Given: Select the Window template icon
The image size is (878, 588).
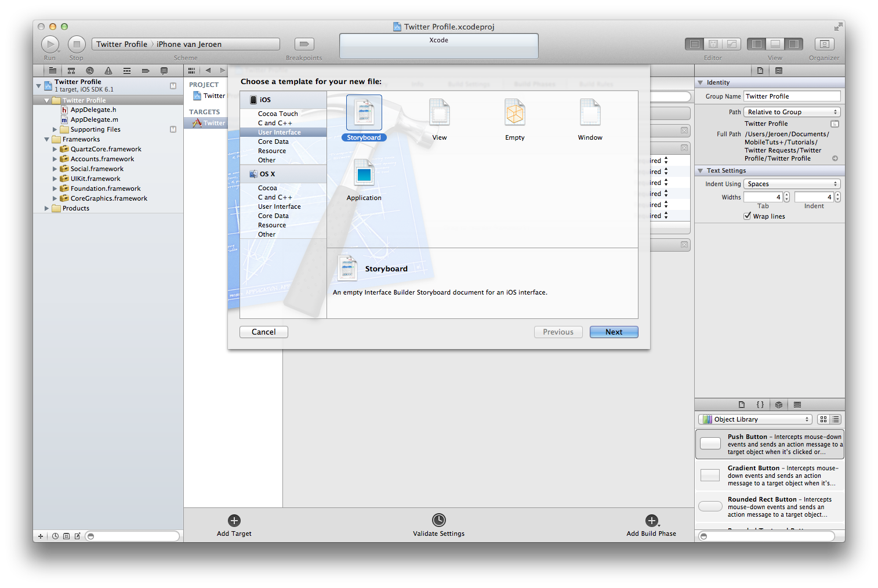Looking at the screenshot, I should (590, 112).
